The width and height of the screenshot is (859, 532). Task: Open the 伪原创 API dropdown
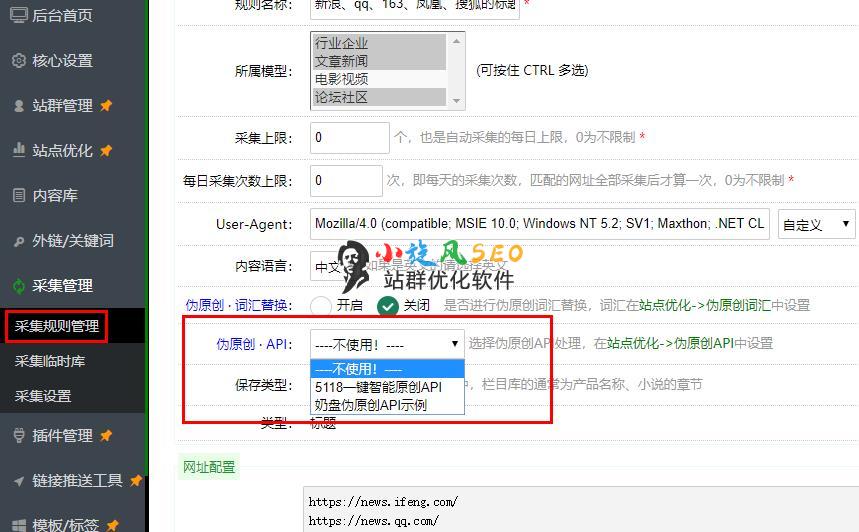tap(387, 344)
